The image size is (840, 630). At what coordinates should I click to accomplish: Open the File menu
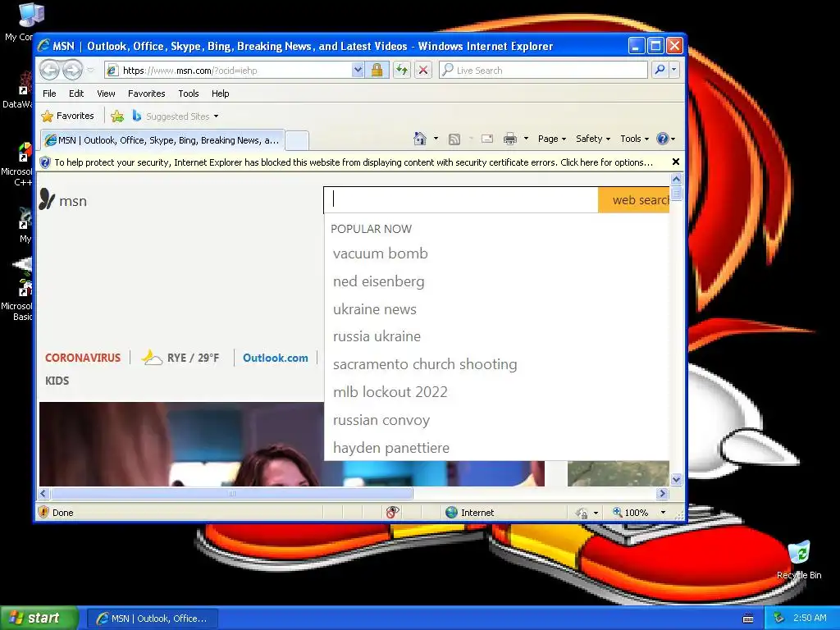(49, 94)
